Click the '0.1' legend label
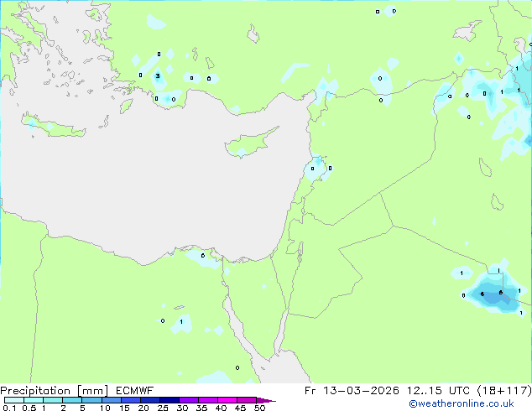The height and width of the screenshot is (411, 532). (x=9, y=408)
